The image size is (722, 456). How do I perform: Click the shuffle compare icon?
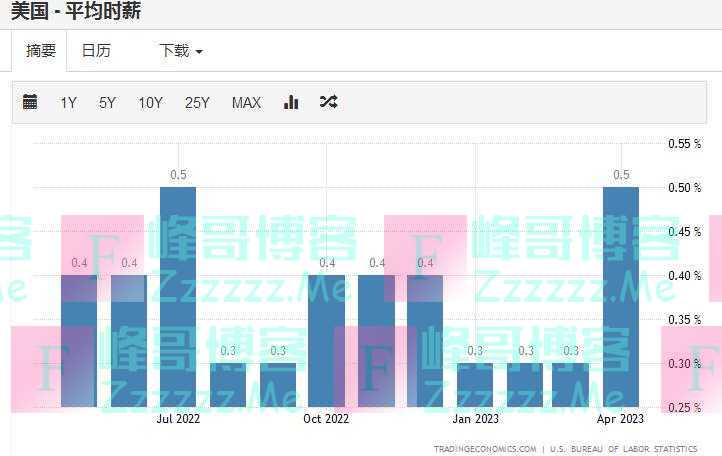tap(328, 102)
